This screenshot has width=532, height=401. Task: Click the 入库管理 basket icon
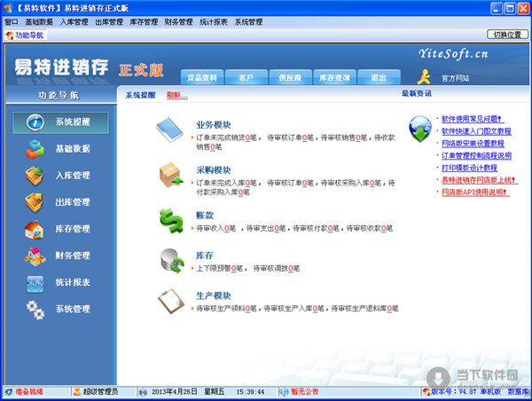point(35,176)
